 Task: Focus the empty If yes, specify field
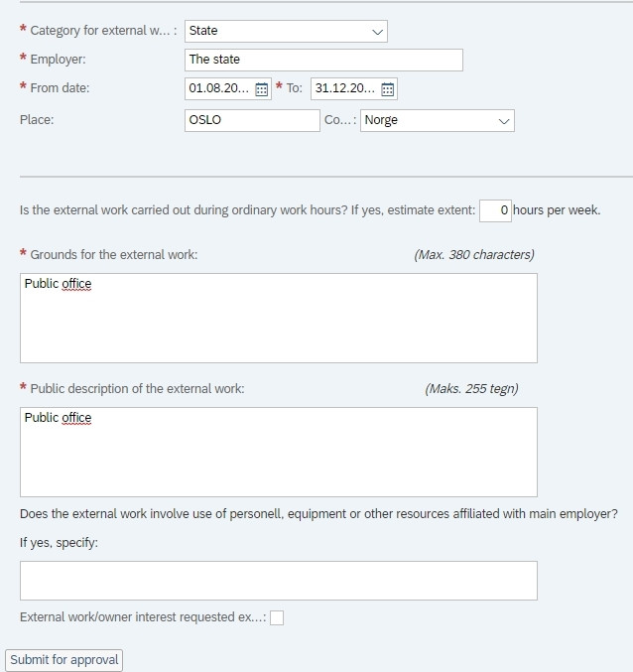[279, 581]
